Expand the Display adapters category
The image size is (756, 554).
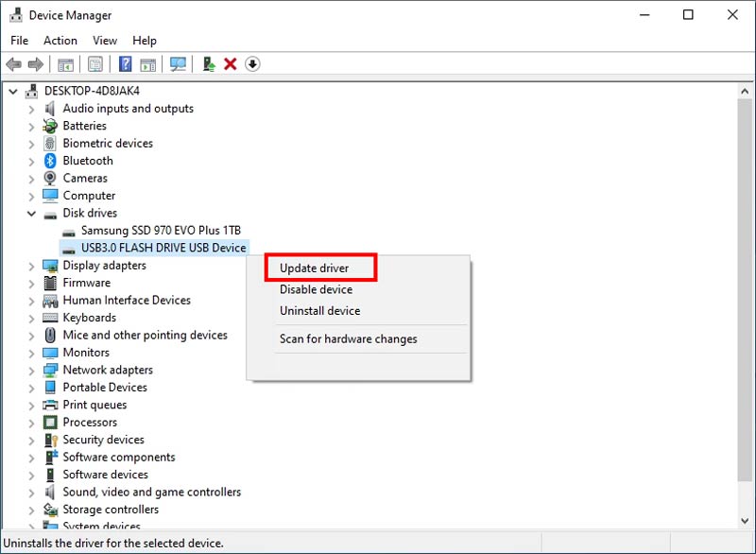point(31,266)
